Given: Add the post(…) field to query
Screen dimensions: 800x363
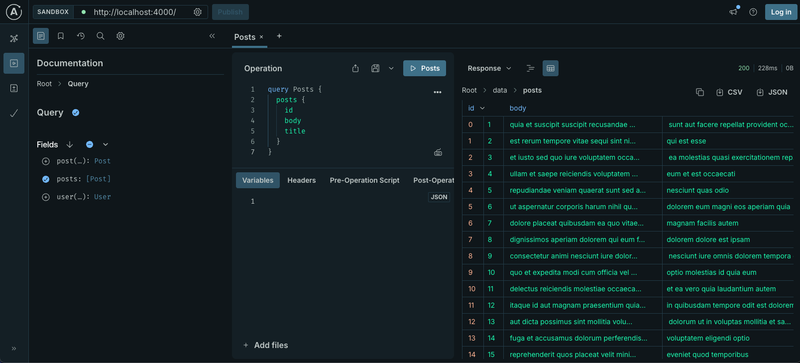Looking at the screenshot, I should point(46,161).
